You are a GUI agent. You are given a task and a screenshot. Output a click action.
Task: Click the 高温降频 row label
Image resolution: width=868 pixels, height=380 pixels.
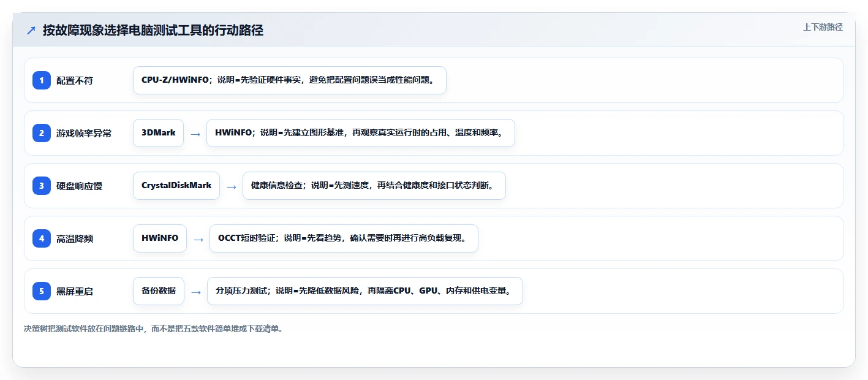(x=75, y=238)
